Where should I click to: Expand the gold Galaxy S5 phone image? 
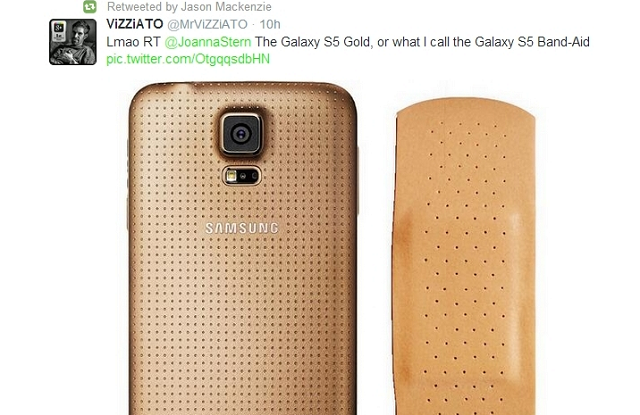click(x=243, y=248)
